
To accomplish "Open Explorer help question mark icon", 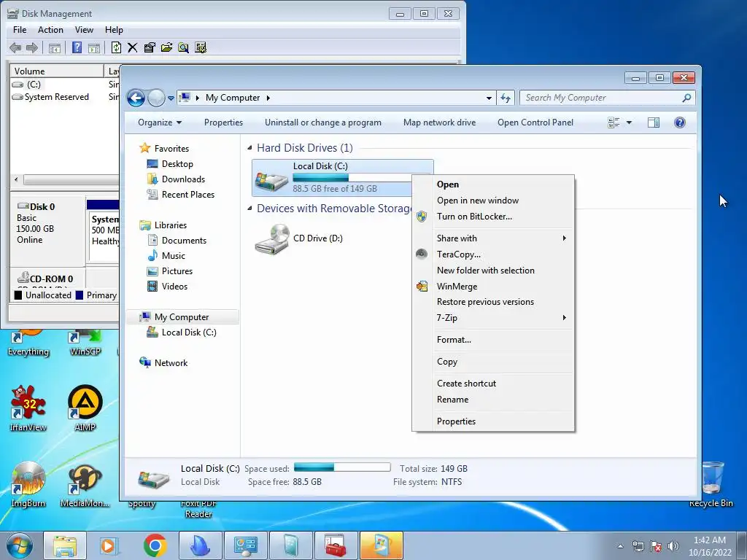I will pos(680,122).
